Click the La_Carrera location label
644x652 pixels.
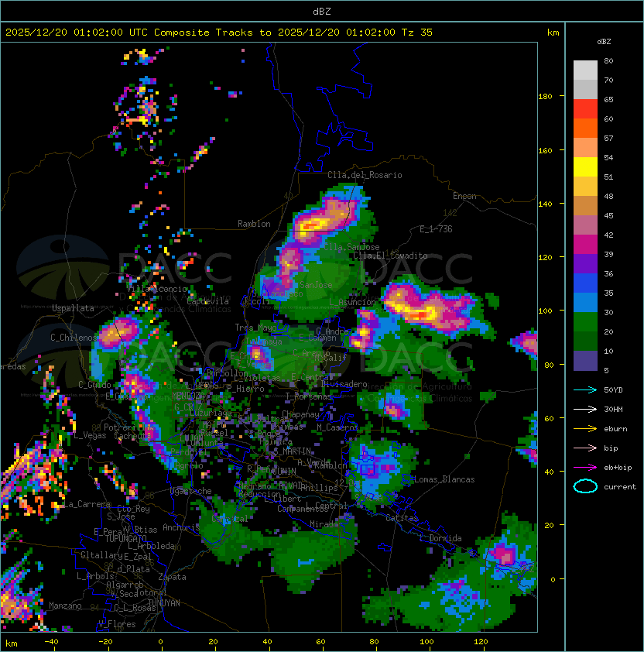coord(83,504)
